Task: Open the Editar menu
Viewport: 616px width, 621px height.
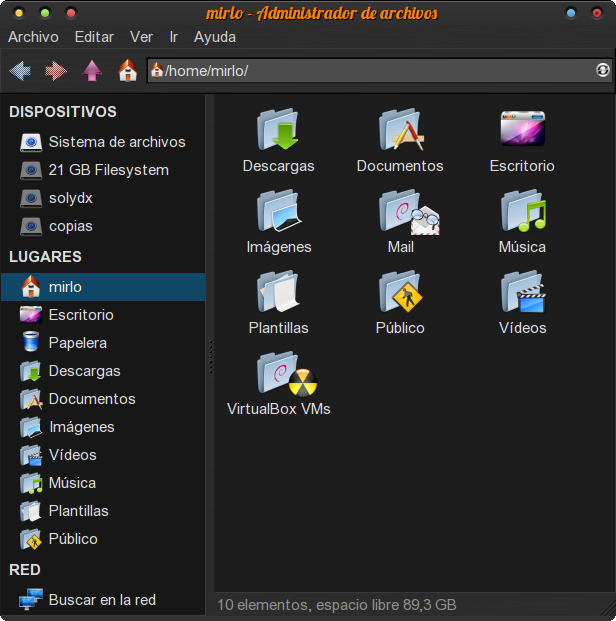Action: tap(94, 37)
